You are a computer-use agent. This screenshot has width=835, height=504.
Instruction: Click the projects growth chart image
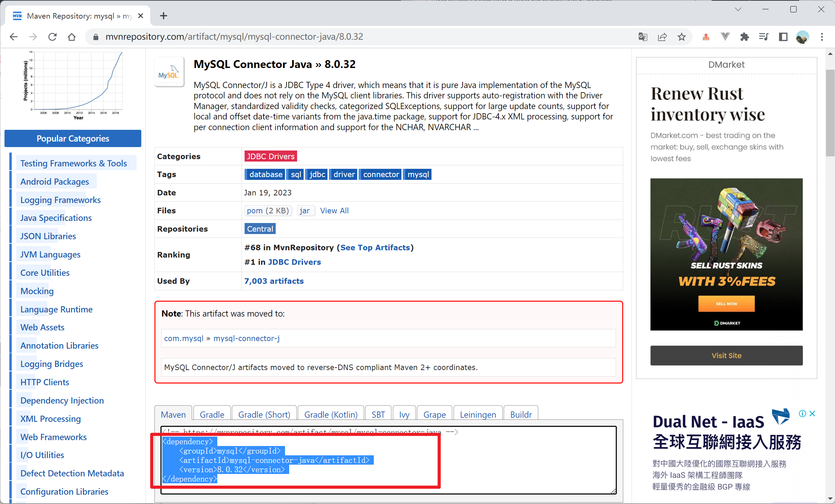73,85
